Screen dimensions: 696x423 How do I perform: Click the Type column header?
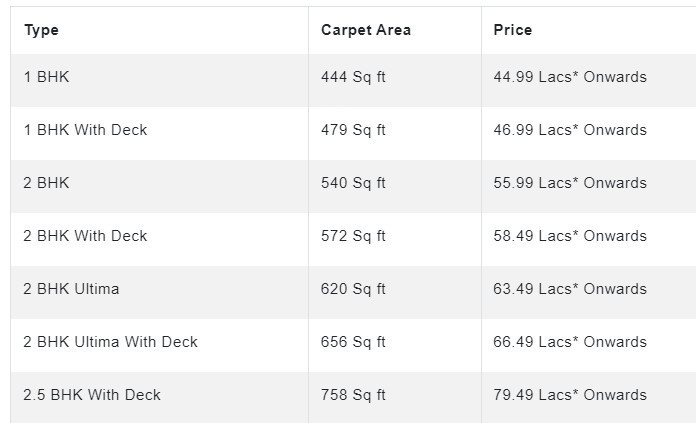(x=41, y=30)
